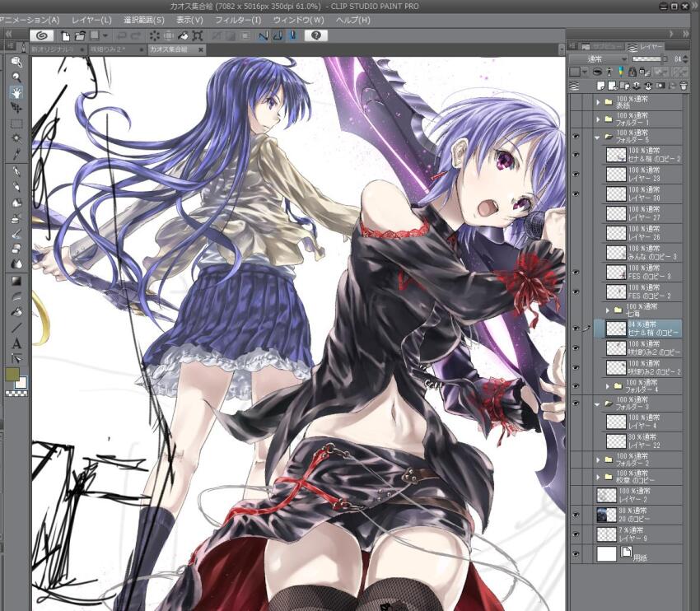Click the Merge with layer below icon
This screenshot has width=700, height=611.
[x=648, y=86]
